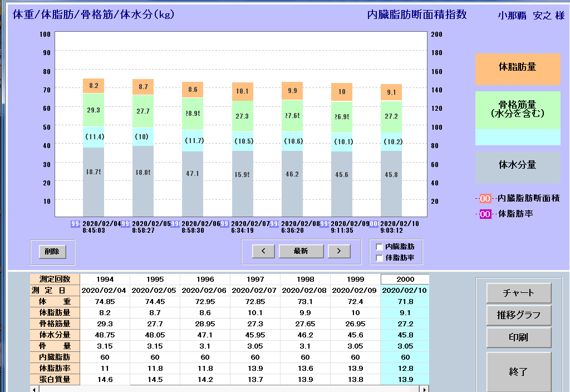The height and width of the screenshot is (392, 570).
Task: Click the 内臓脂肪 row header in table
Action: click(x=55, y=357)
